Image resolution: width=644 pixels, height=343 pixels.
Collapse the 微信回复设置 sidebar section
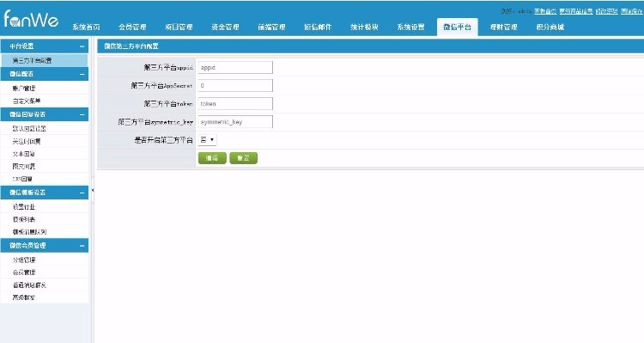pos(82,114)
